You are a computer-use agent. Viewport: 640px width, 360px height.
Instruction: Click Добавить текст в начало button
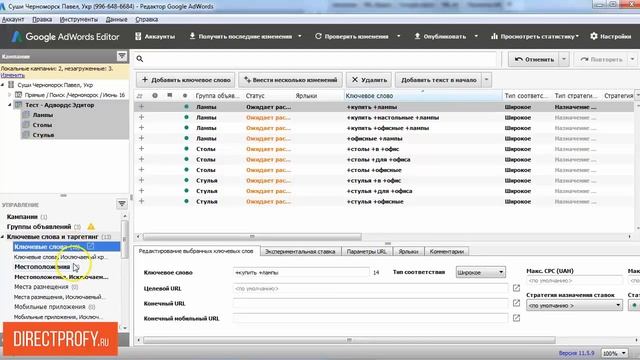pyautogui.click(x=439, y=80)
